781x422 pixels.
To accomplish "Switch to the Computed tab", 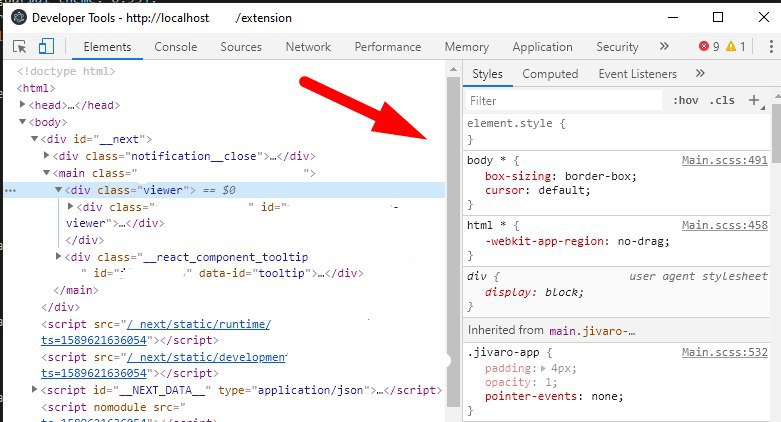I will (550, 74).
